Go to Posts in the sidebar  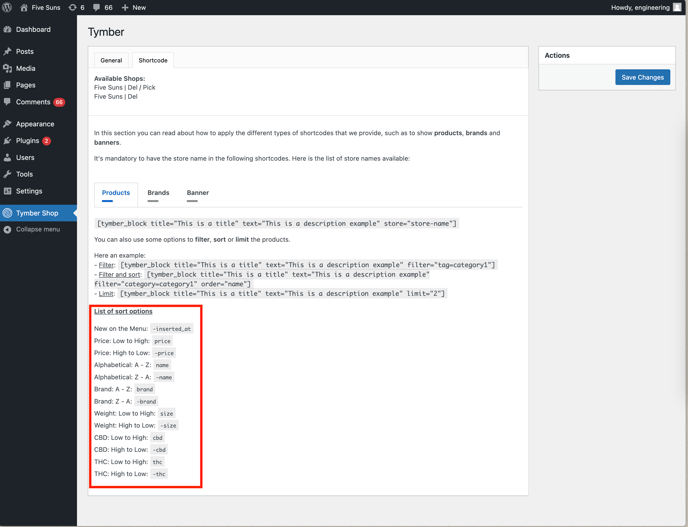(24, 51)
